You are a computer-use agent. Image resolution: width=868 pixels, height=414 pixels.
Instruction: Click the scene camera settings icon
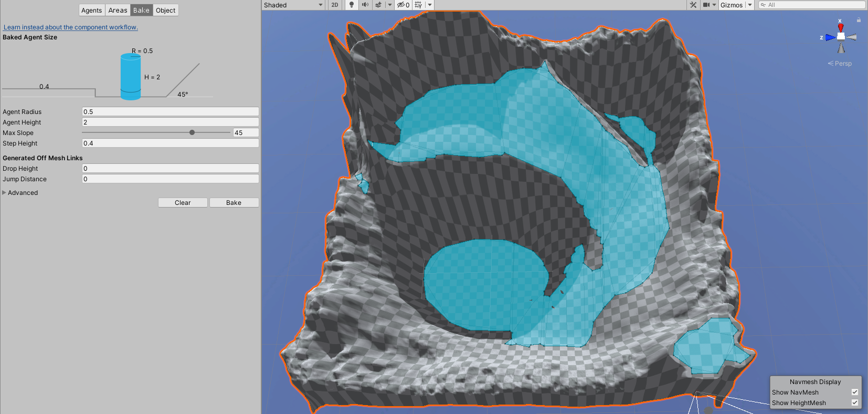click(706, 5)
